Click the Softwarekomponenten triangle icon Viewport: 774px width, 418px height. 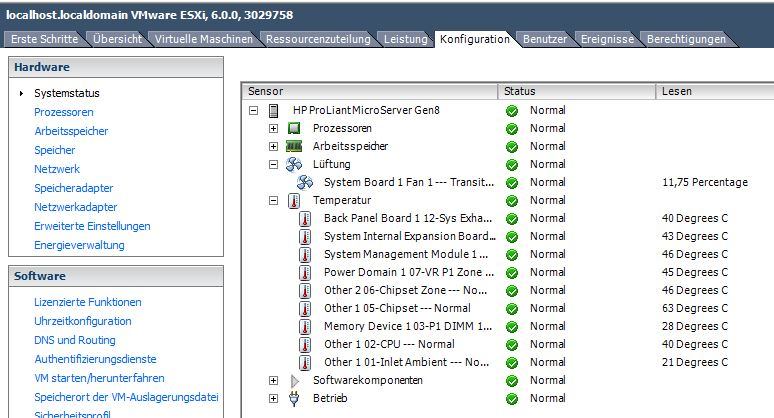coord(294,380)
